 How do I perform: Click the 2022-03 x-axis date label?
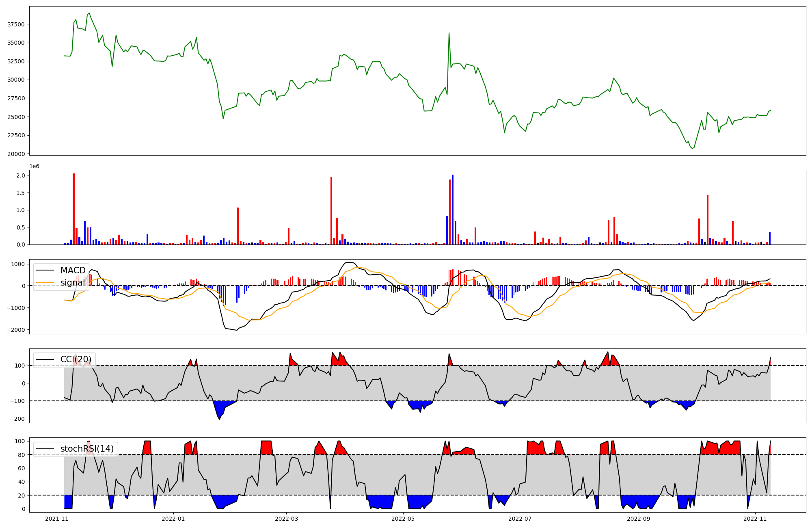pos(287,519)
